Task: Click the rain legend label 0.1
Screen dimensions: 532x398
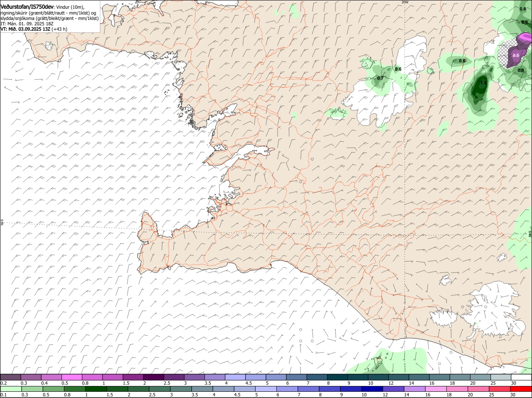Action: pyautogui.click(x=3, y=395)
